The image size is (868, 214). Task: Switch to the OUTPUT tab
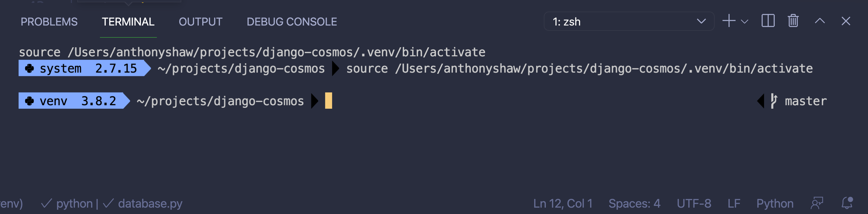click(x=200, y=21)
